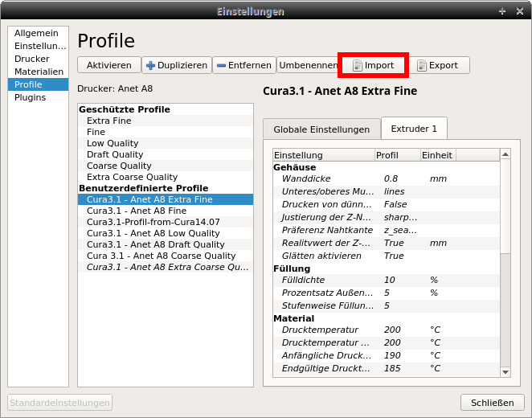The height and width of the screenshot is (418, 532).
Task: Select Cura3.1-Profil-from-Cura14.07 profile
Action: tap(166, 222)
